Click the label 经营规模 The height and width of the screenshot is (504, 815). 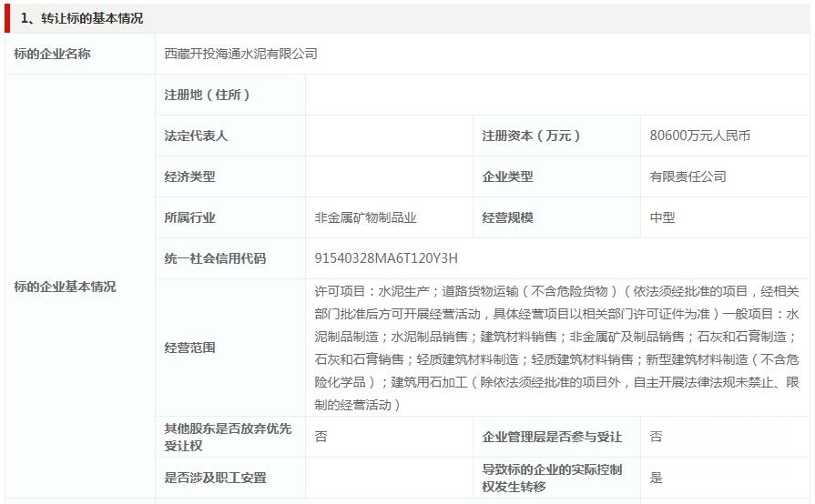click(507, 218)
